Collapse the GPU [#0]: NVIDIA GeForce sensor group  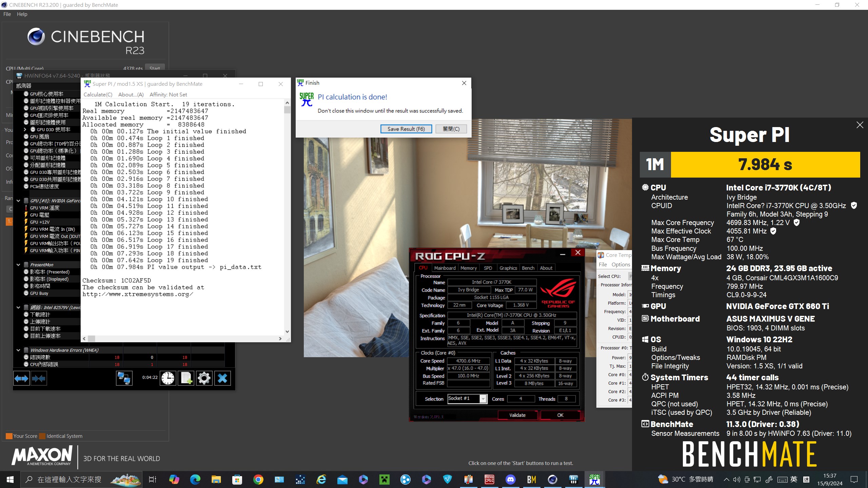click(18, 201)
